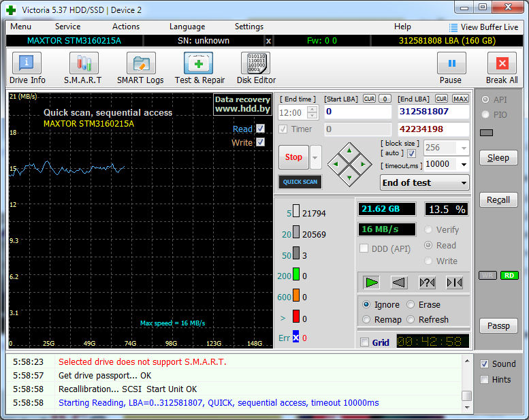Click the Passp button

click(x=498, y=326)
